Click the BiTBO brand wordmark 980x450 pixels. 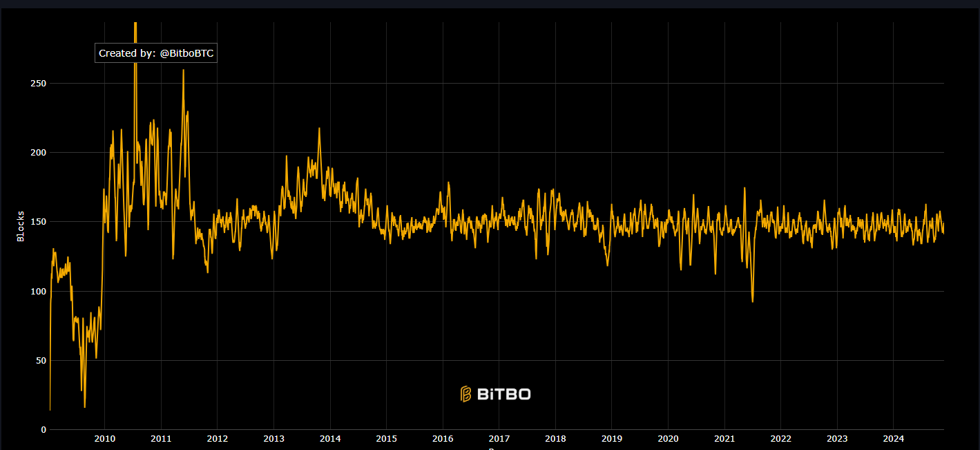point(504,394)
